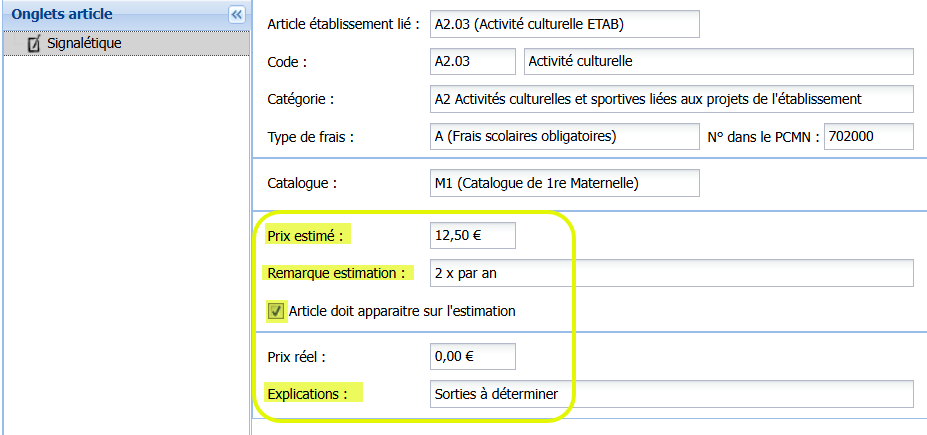This screenshot has height=435, width=927.
Task: Click the Prix estimé 12,50 € field
Action: (x=473, y=236)
